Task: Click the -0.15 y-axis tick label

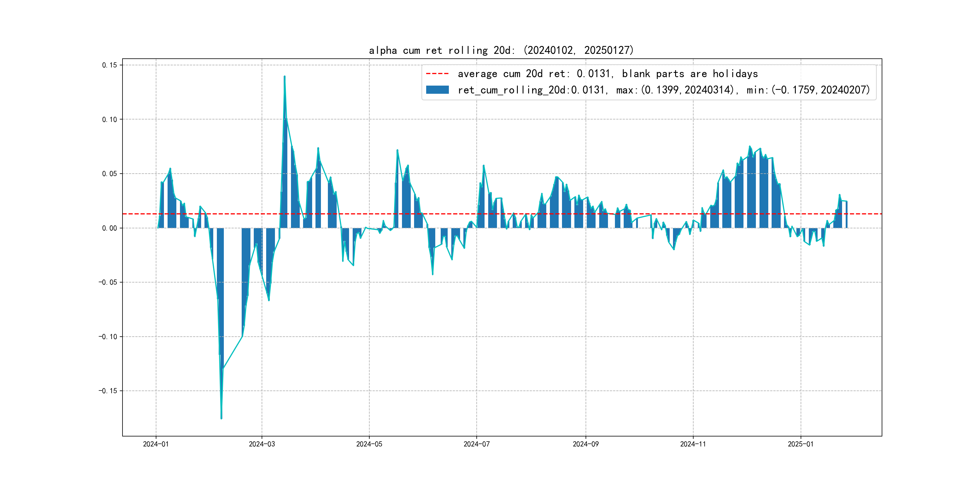Action: 108,391
